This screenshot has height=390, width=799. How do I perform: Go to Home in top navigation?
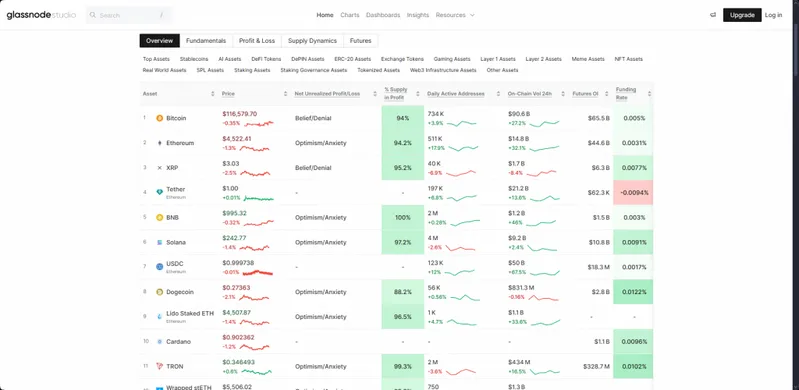325,15
